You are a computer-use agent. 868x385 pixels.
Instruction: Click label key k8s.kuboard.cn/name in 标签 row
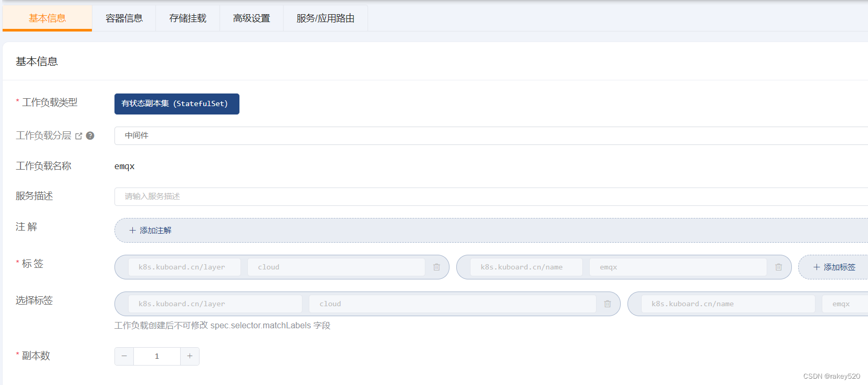click(x=526, y=267)
